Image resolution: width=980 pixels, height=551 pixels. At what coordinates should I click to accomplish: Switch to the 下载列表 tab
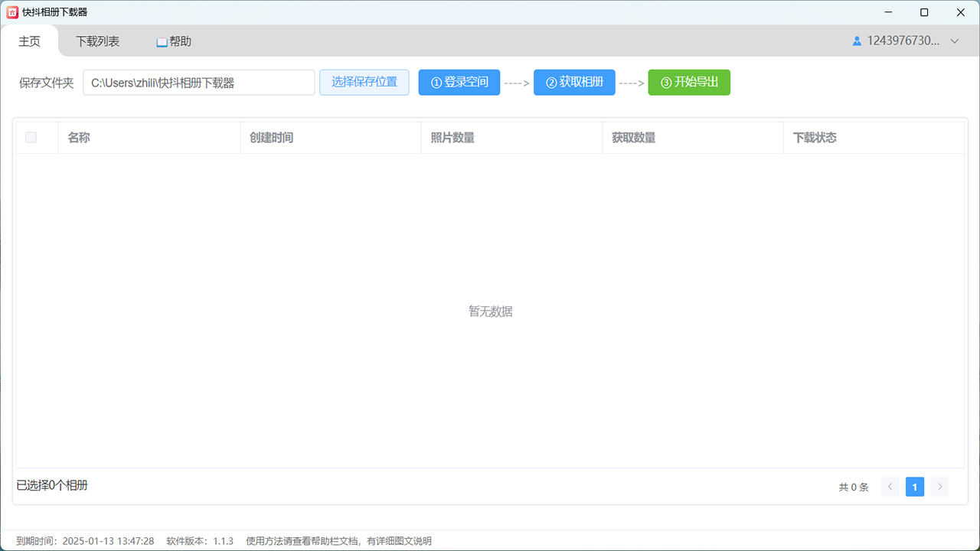(97, 41)
